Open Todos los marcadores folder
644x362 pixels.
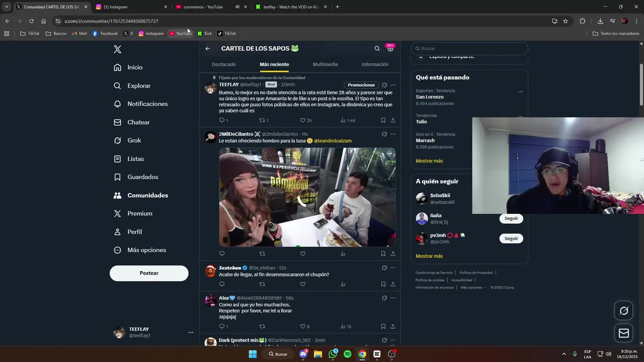[616, 34]
